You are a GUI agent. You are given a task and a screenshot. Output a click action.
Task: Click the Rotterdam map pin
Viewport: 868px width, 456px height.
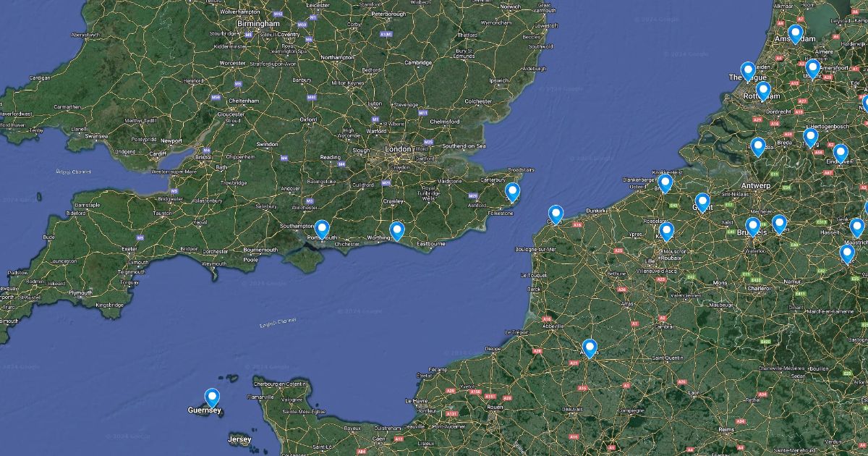coord(763,91)
